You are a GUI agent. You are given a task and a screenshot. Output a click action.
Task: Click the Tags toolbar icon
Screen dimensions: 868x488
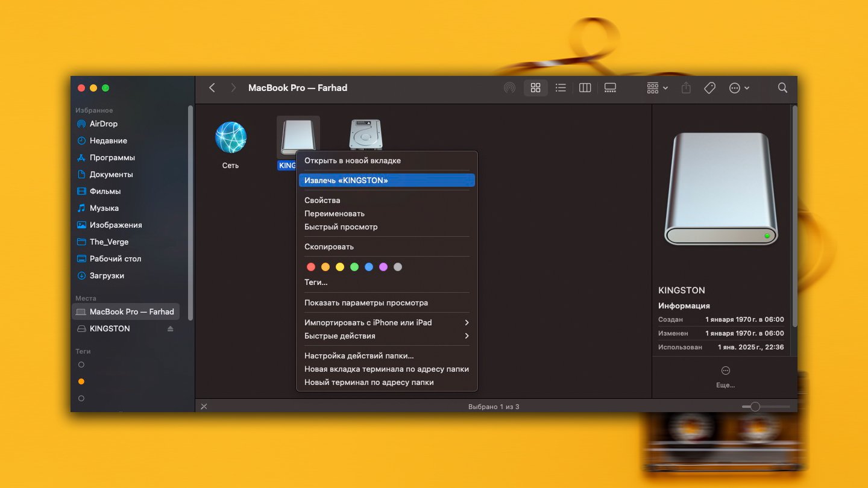(x=709, y=88)
